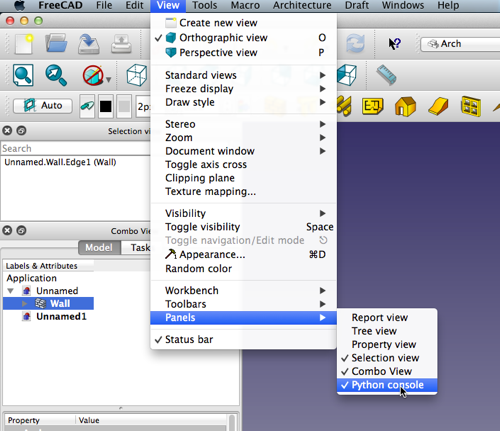Screen dimensions: 500x431
Task: Select the fit selection magnifier with arrow
Action: pyautogui.click(x=56, y=75)
